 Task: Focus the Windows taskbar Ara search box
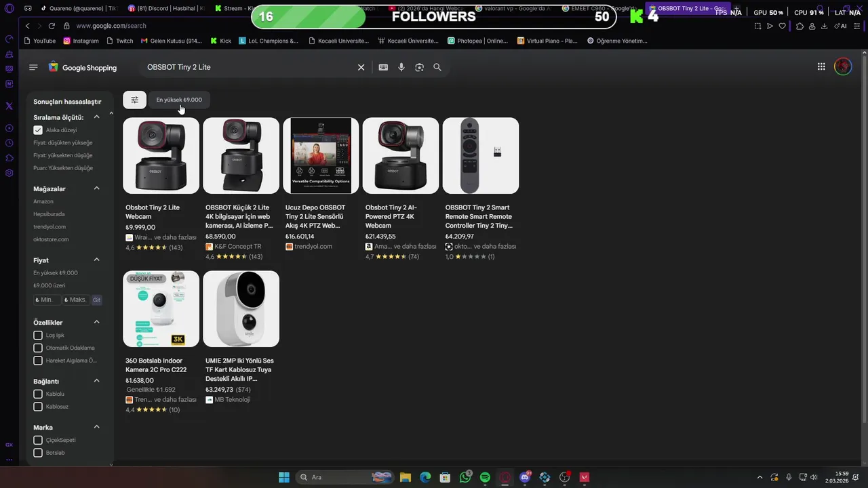coord(346,477)
